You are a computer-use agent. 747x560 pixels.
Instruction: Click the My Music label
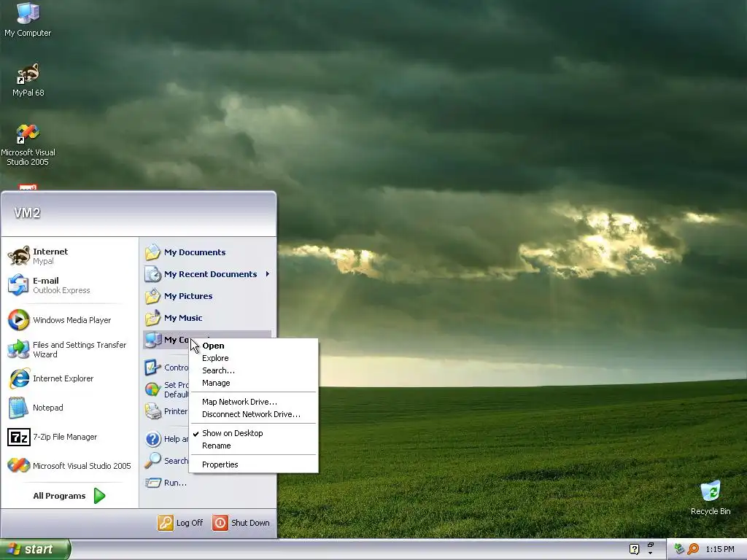point(183,318)
